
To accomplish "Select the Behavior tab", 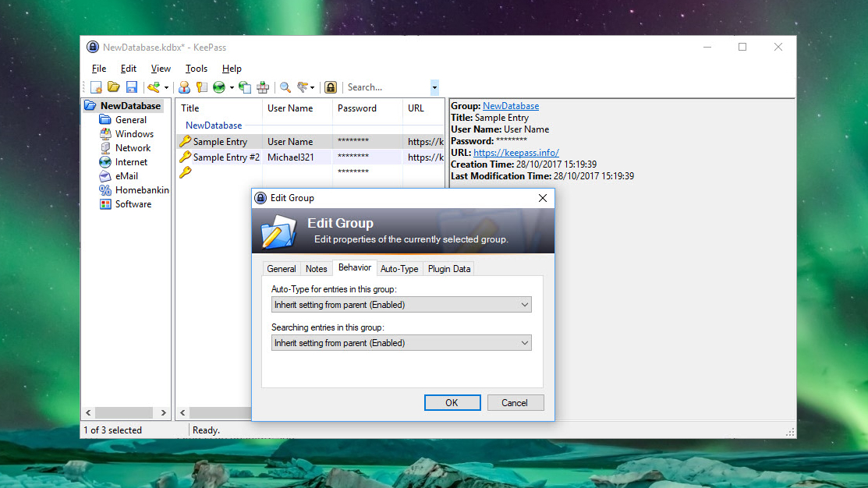I will 355,268.
